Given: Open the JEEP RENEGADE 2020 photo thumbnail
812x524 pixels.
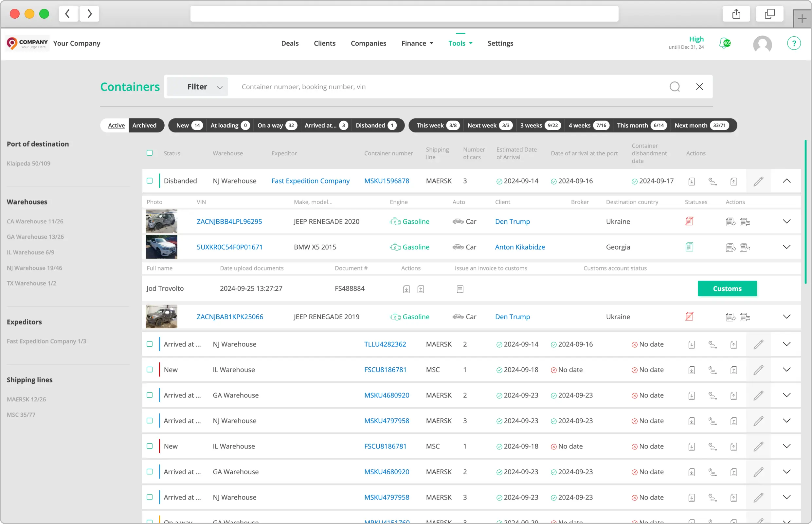Looking at the screenshot, I should [x=161, y=221].
